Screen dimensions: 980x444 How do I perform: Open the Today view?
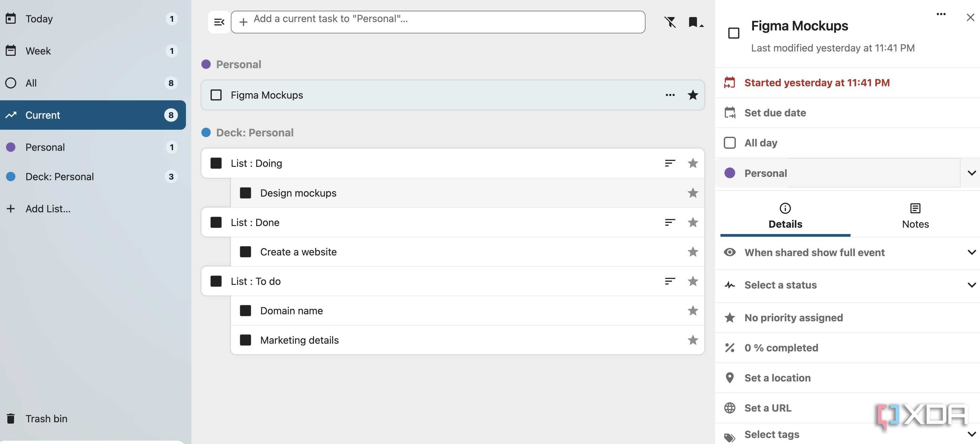(x=93, y=19)
